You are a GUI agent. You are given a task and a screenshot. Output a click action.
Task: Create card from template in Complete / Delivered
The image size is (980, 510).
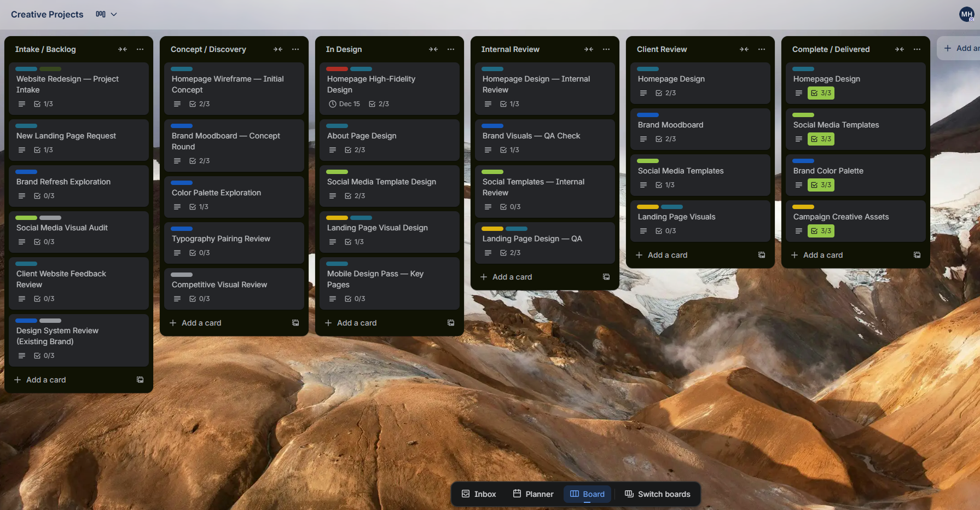pyautogui.click(x=917, y=255)
